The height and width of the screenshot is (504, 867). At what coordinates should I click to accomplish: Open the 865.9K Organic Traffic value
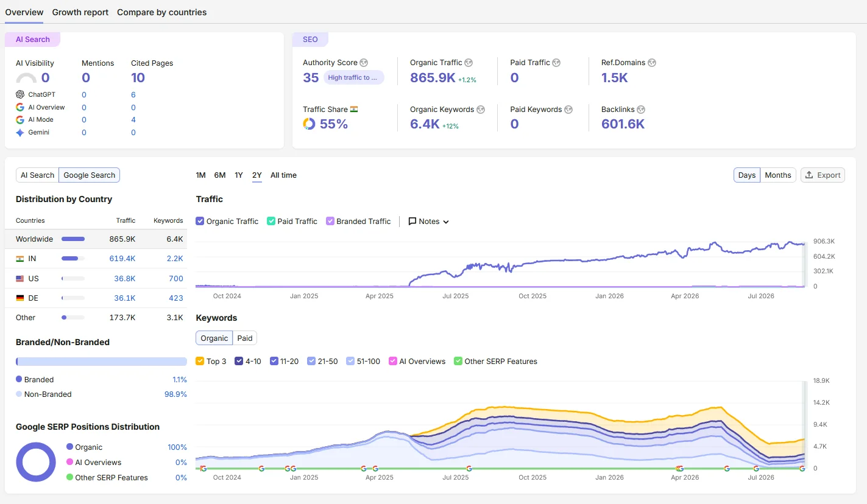(x=433, y=77)
